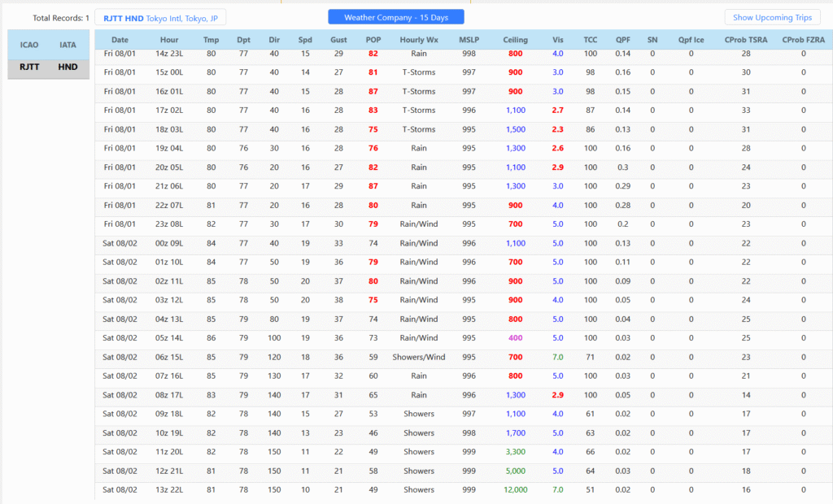Viewport: 833px width, 504px height.
Task: Click the 22z 07L hour cell
Action: [169, 206]
